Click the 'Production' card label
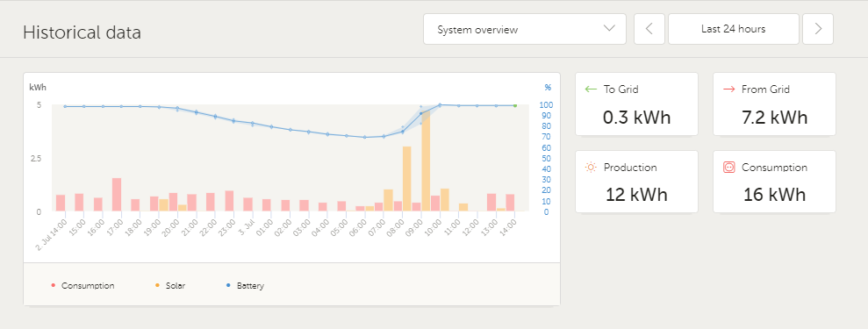Screen dimensions: 868x329 coord(630,167)
